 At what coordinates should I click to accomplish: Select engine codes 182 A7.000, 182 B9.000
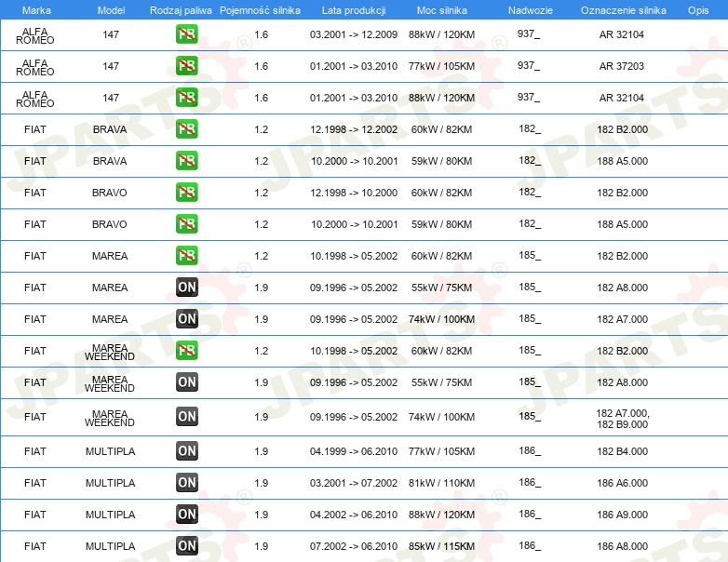pos(622,419)
